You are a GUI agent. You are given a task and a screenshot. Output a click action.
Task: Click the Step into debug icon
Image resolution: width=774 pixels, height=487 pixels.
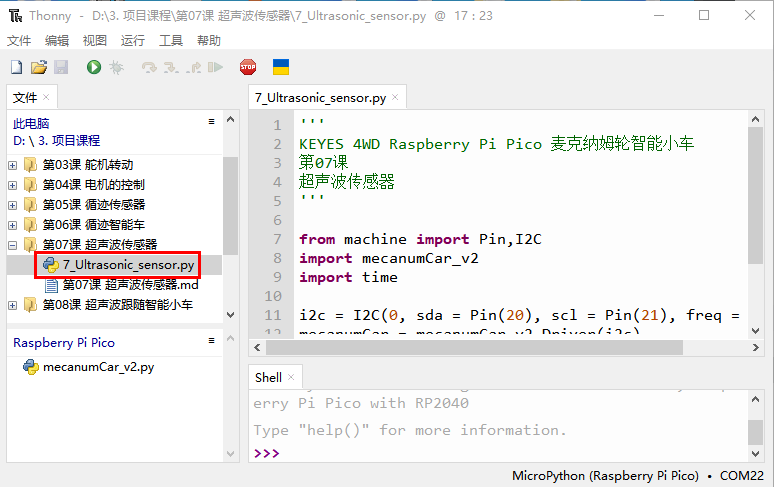tap(171, 67)
